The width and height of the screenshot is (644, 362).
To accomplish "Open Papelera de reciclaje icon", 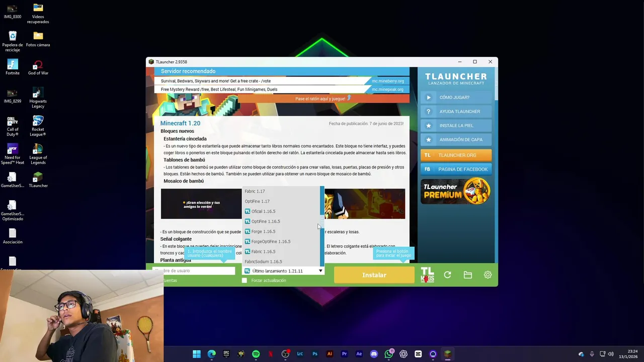I will pos(13,41).
